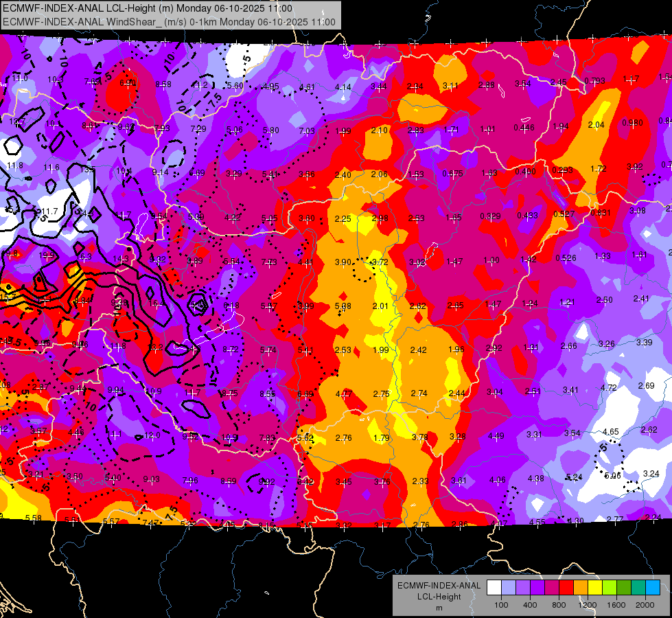
Task: Click the wind shear value '1.72'
Action: (599, 168)
